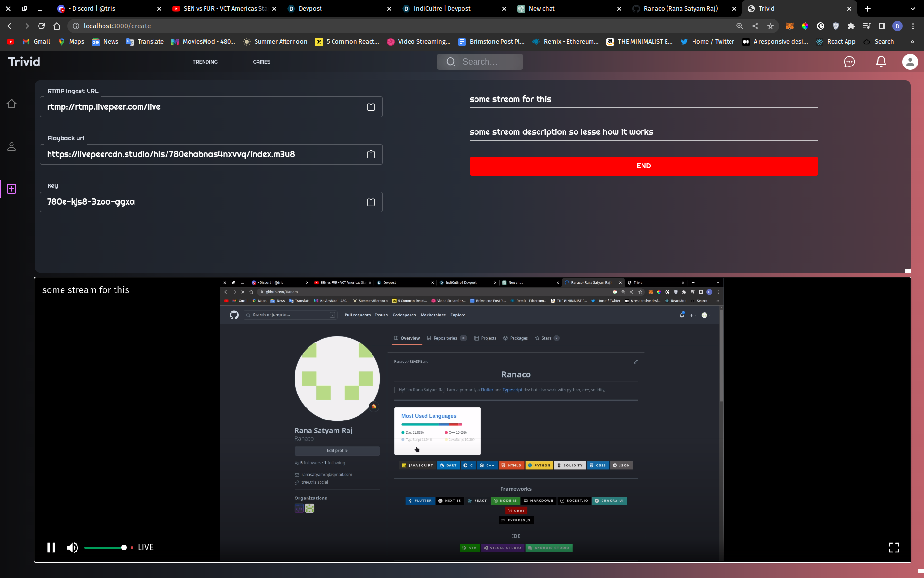This screenshot has height=578, width=924.
Task: Click the create stream plus icon
Action: (12, 189)
